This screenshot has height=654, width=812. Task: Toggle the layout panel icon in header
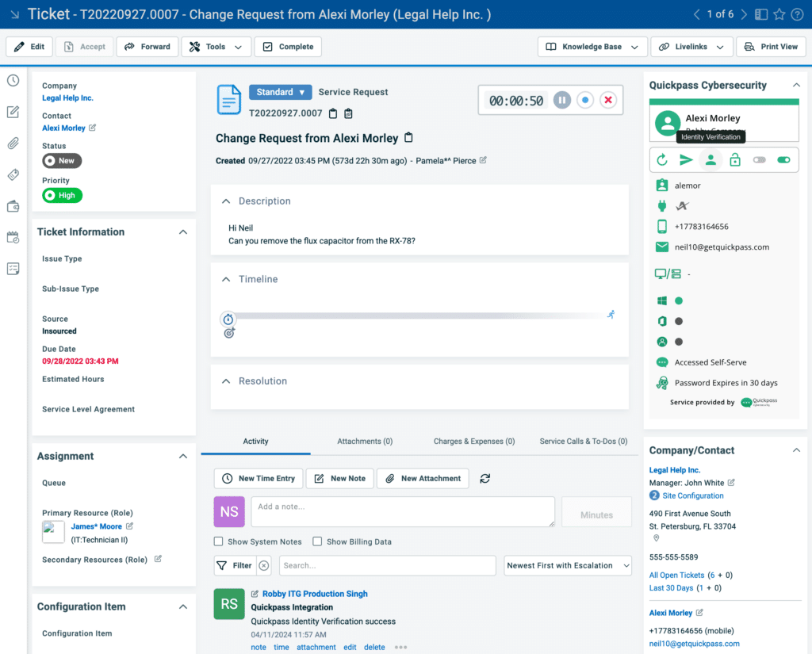click(760, 14)
